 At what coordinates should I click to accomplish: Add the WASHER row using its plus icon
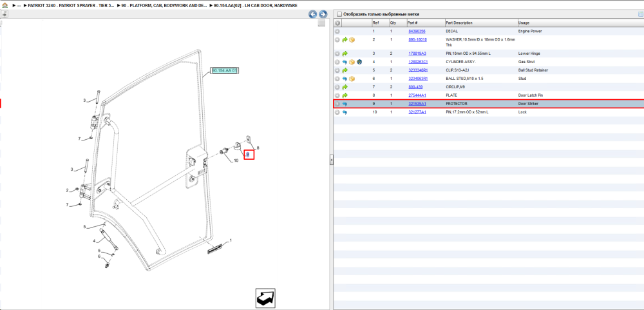coord(337,40)
